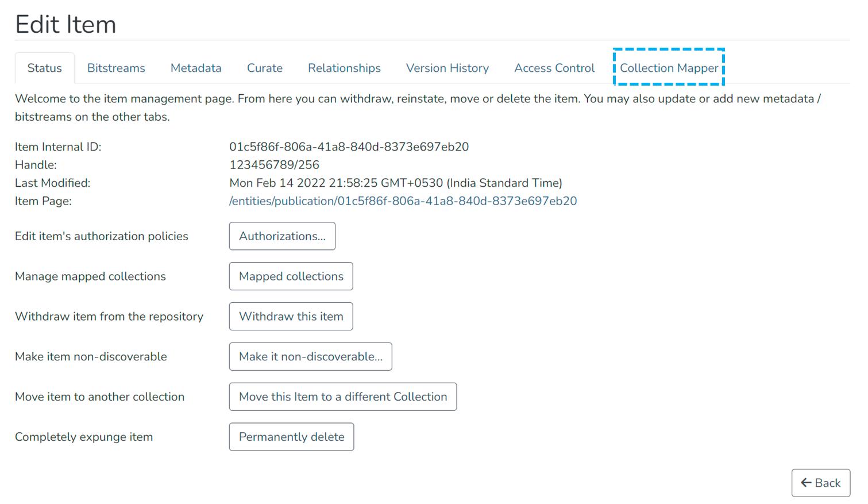Image resolution: width=868 pixels, height=504 pixels.
Task: Move this Item to a different Collection
Action: click(342, 397)
